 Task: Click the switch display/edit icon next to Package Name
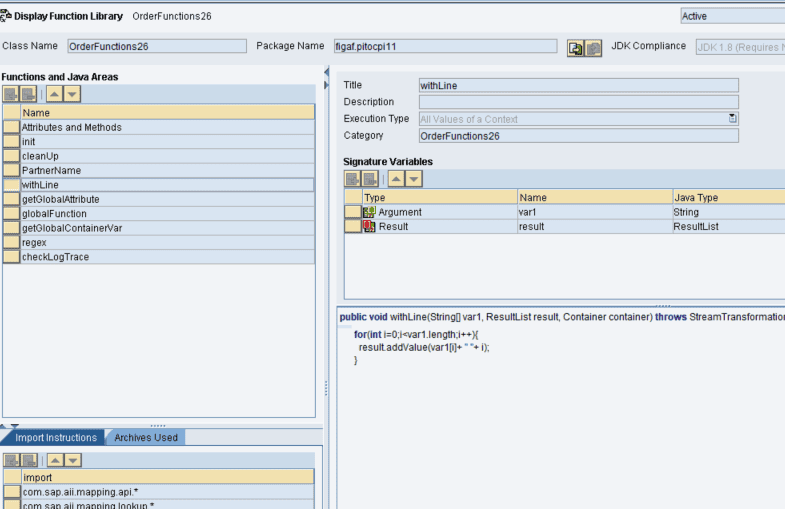[576, 48]
